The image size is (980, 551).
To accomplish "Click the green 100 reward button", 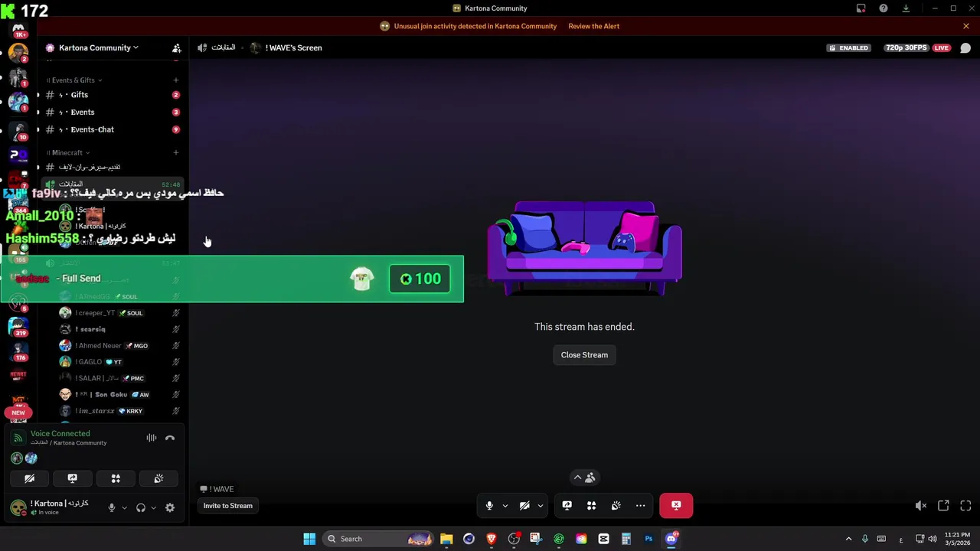I will [x=420, y=279].
